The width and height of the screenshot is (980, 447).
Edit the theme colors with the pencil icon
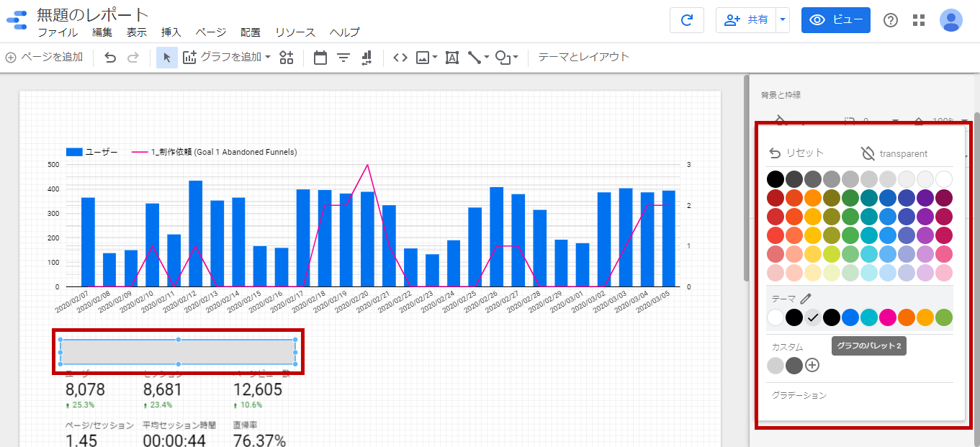pyautogui.click(x=806, y=298)
